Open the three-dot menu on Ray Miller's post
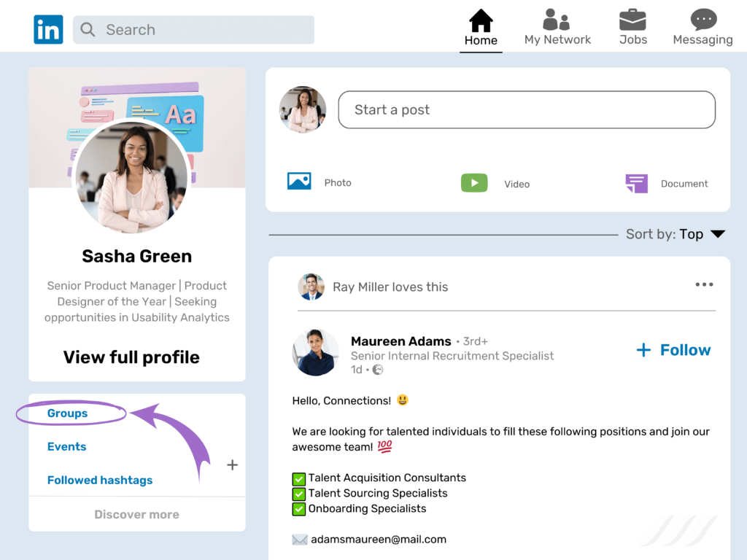The image size is (747, 560). pos(704,284)
